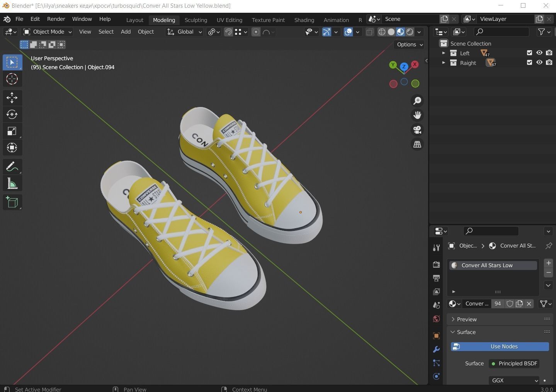The image size is (556, 392).
Task: Open Physics properties tab
Action: (436, 376)
